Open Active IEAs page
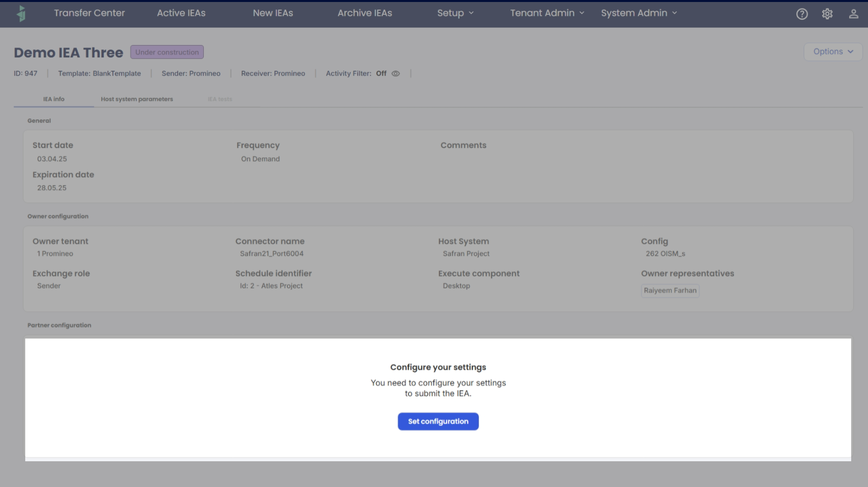Image resolution: width=868 pixels, height=487 pixels. coord(181,13)
